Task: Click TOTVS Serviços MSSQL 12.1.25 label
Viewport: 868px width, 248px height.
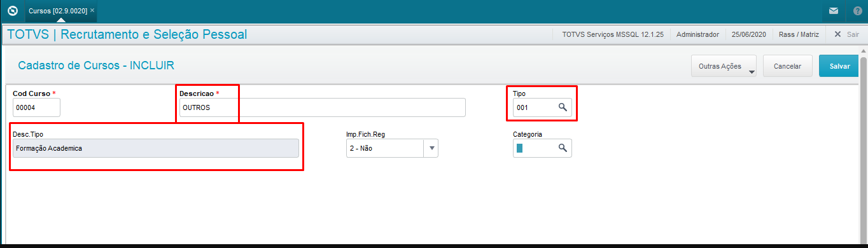Action: 613,34
